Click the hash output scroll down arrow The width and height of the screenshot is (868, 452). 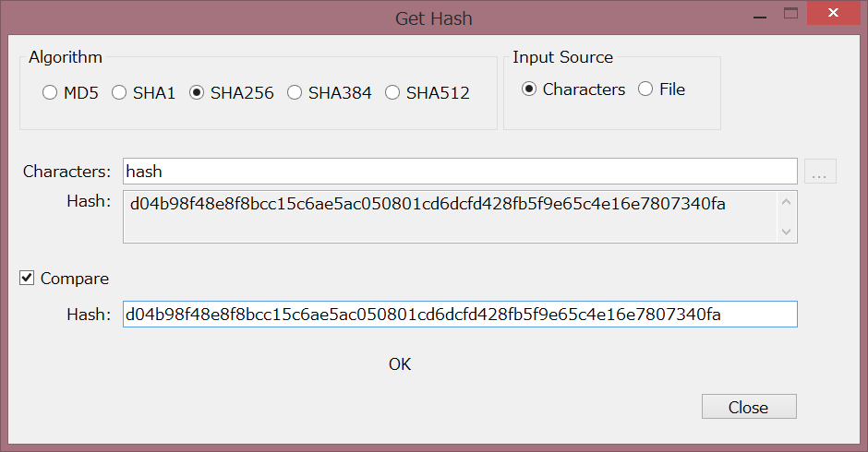click(787, 232)
